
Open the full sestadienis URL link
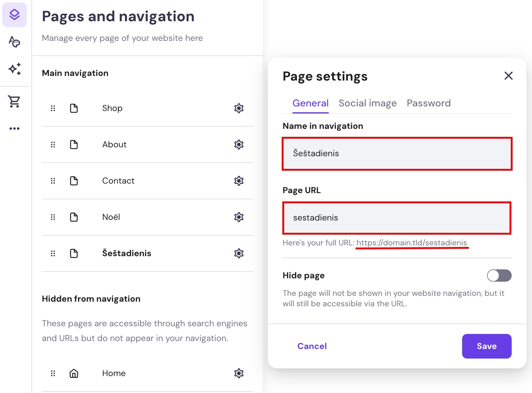click(x=412, y=243)
